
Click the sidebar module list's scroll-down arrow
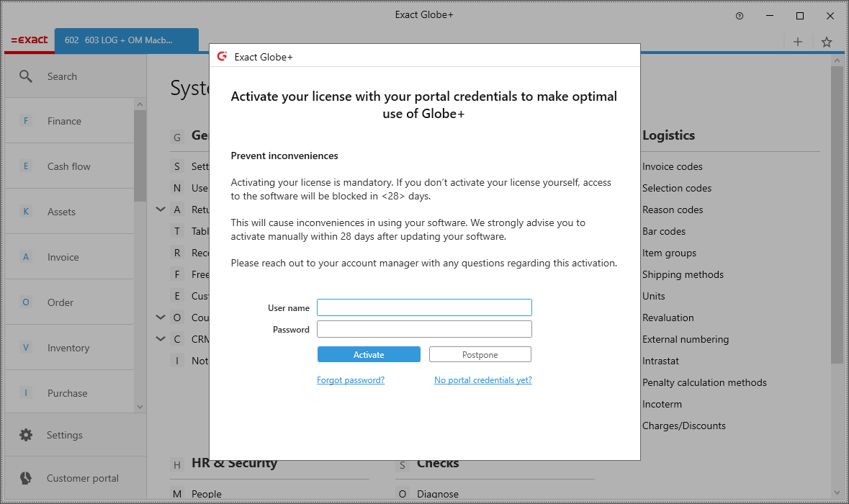140,407
